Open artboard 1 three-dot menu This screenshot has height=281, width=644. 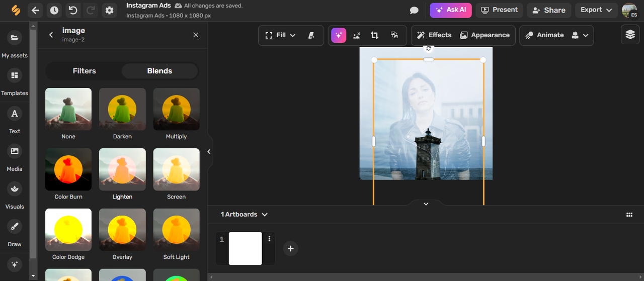tap(269, 239)
